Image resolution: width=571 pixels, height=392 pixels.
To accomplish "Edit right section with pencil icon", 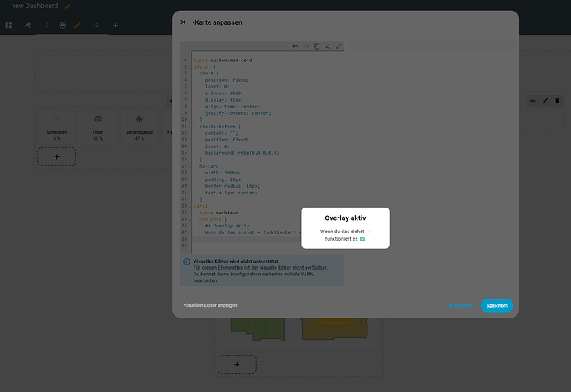I will (x=545, y=101).
